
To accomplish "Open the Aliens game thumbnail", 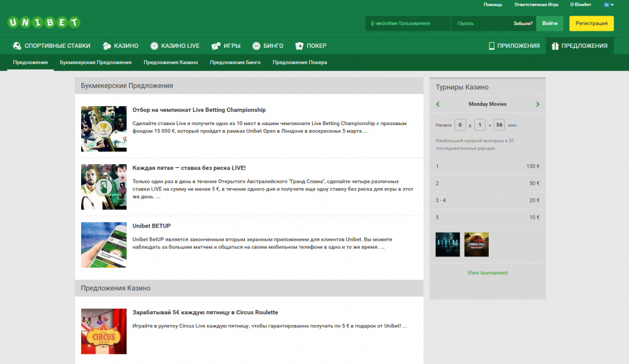I will (448, 245).
